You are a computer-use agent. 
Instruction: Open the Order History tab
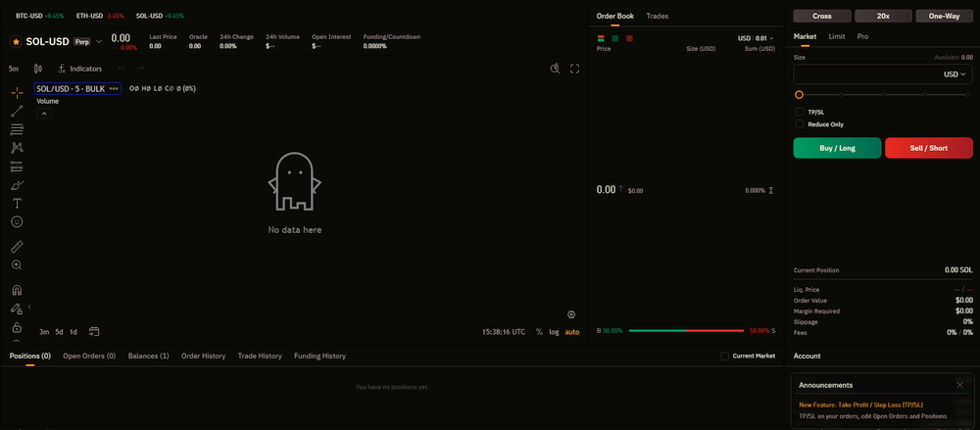click(203, 357)
